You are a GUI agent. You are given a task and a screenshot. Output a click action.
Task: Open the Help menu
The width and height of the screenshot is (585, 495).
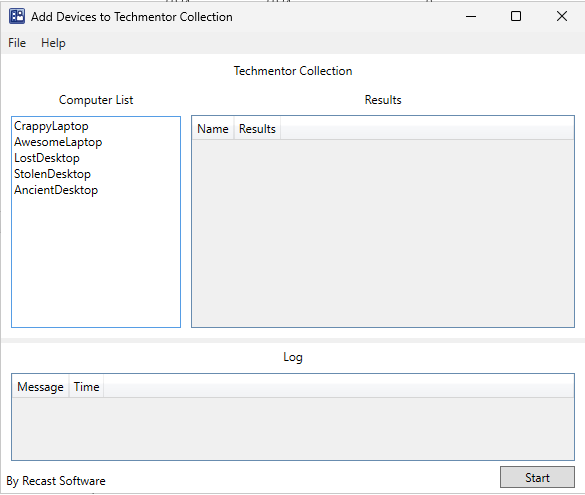point(53,43)
